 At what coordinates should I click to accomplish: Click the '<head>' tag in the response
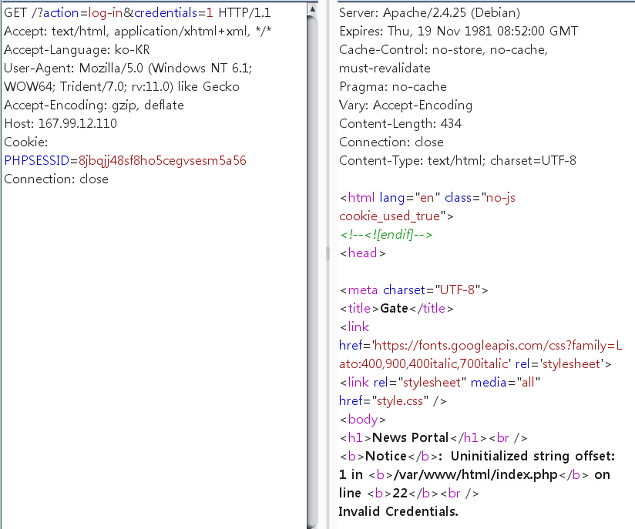click(x=362, y=253)
